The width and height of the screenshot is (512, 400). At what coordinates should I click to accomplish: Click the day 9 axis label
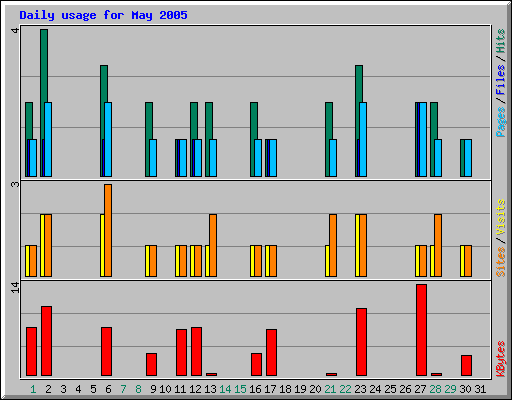click(153, 389)
